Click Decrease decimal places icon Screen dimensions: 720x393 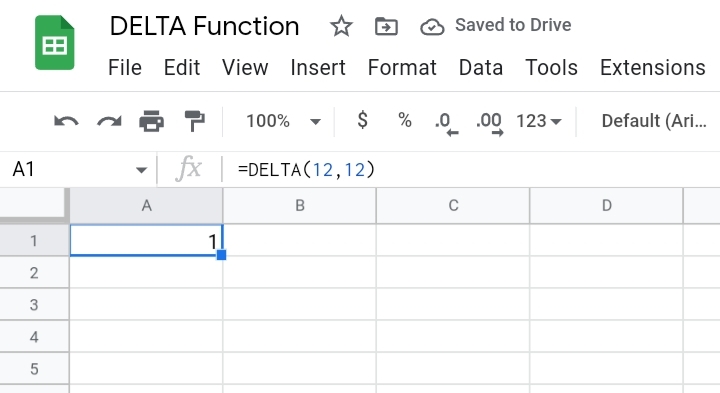coord(446,124)
